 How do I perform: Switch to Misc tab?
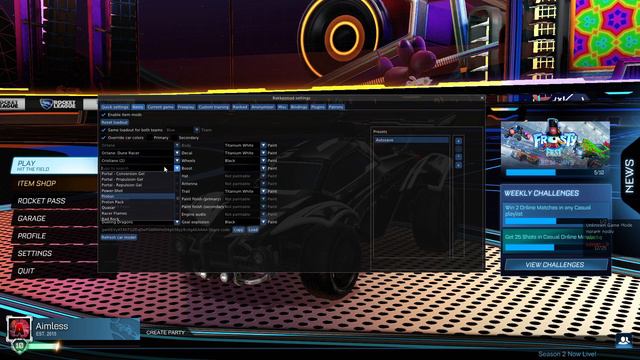pyautogui.click(x=282, y=107)
